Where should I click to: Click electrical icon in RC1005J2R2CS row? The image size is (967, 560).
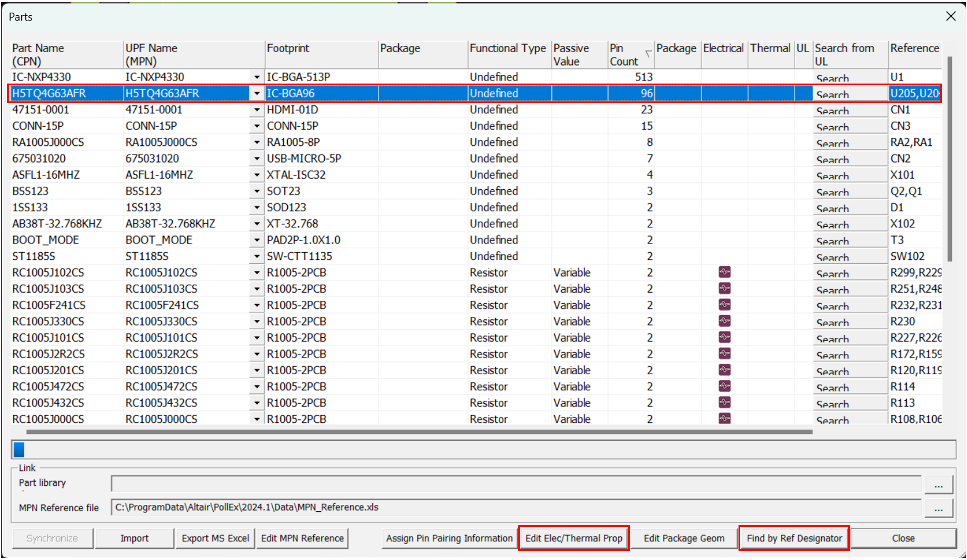pyautogui.click(x=724, y=354)
